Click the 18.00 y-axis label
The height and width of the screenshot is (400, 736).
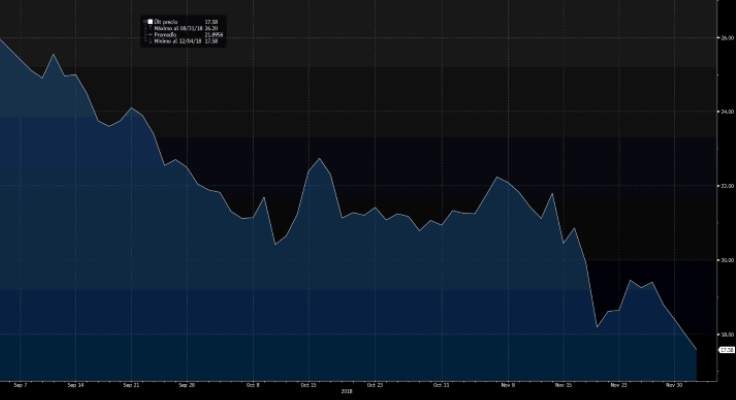tap(728, 334)
